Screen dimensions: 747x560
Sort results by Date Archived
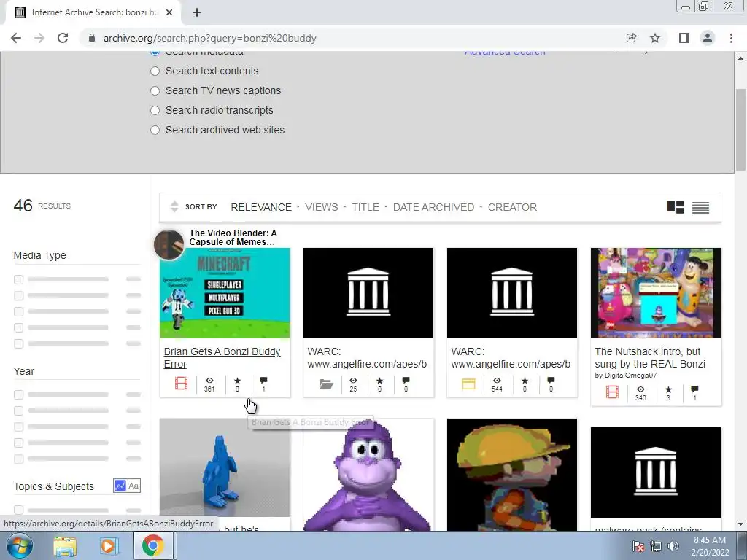tap(433, 207)
